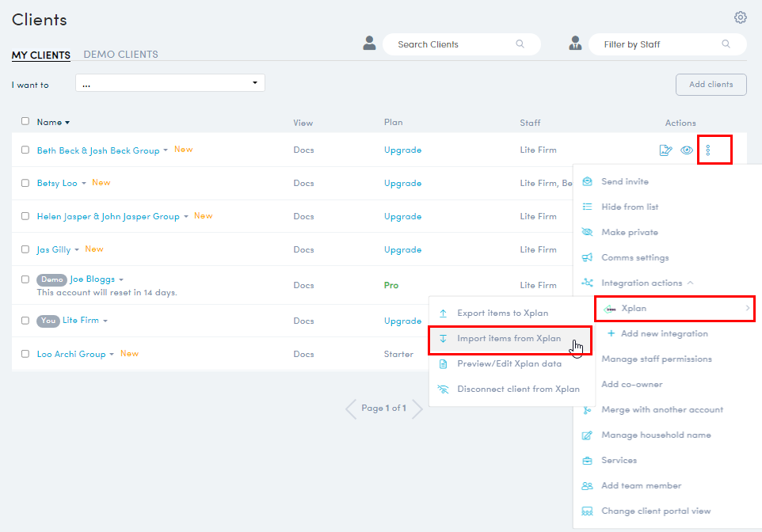762x532 pixels.
Task: Click the search magnifier in Search Clients
Action: click(520, 44)
